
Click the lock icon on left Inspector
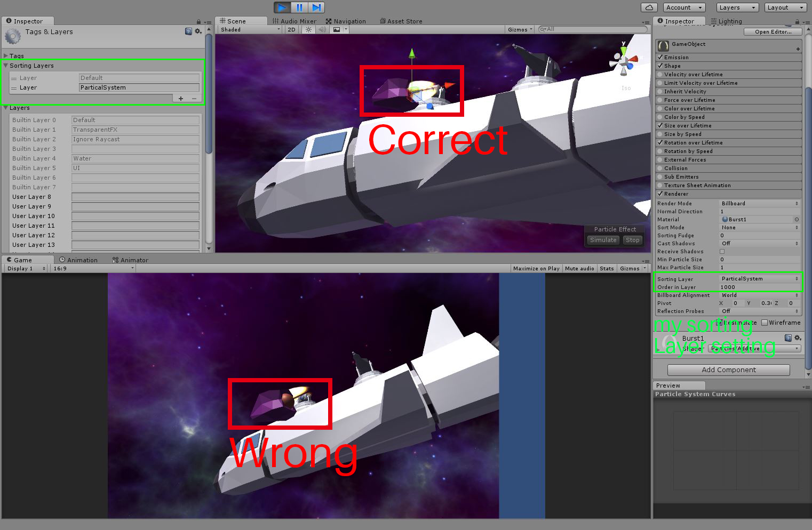[198, 22]
